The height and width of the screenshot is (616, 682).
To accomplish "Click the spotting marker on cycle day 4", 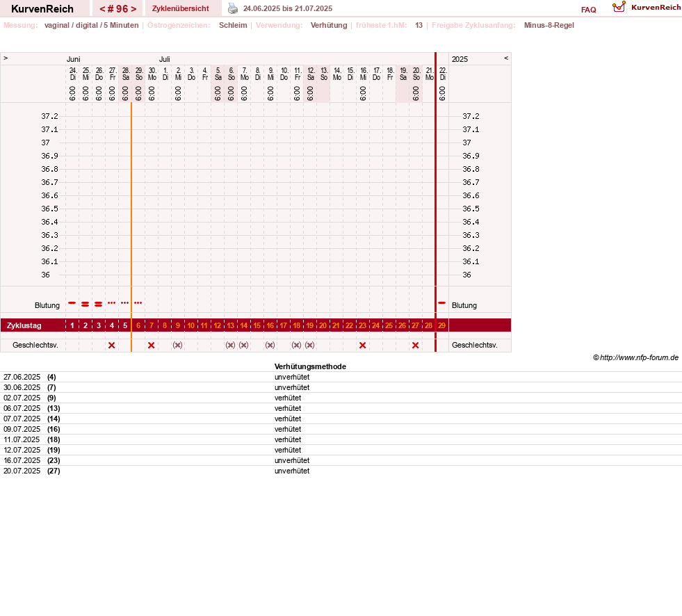I will point(112,302).
